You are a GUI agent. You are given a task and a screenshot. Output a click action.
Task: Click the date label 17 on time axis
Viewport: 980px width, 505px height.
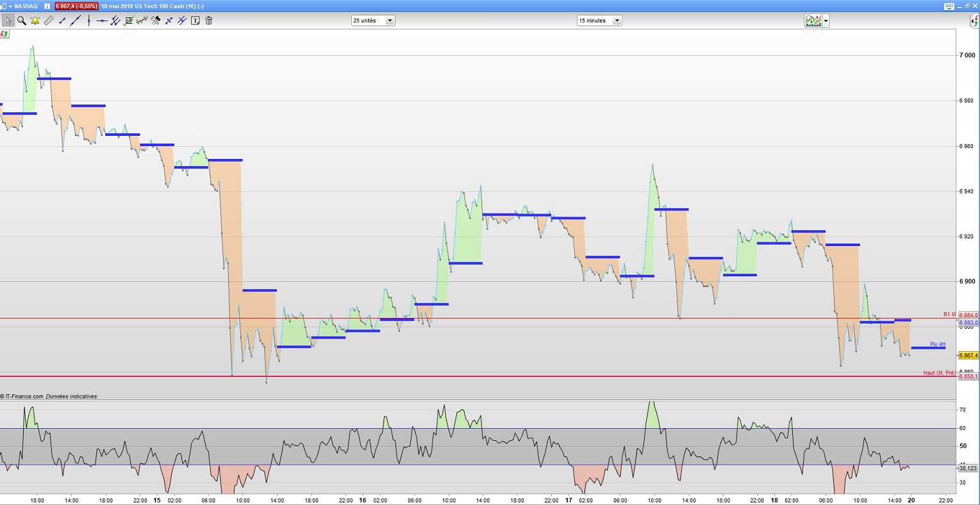569,501
